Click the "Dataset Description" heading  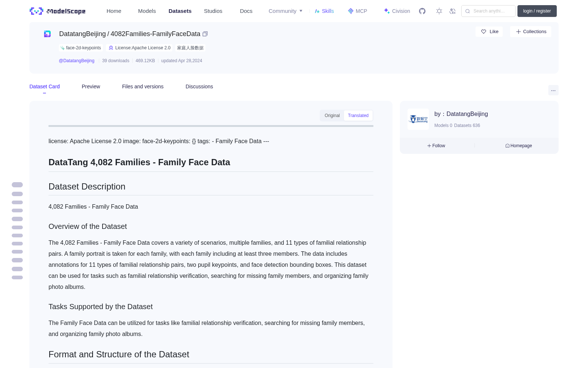click(87, 187)
